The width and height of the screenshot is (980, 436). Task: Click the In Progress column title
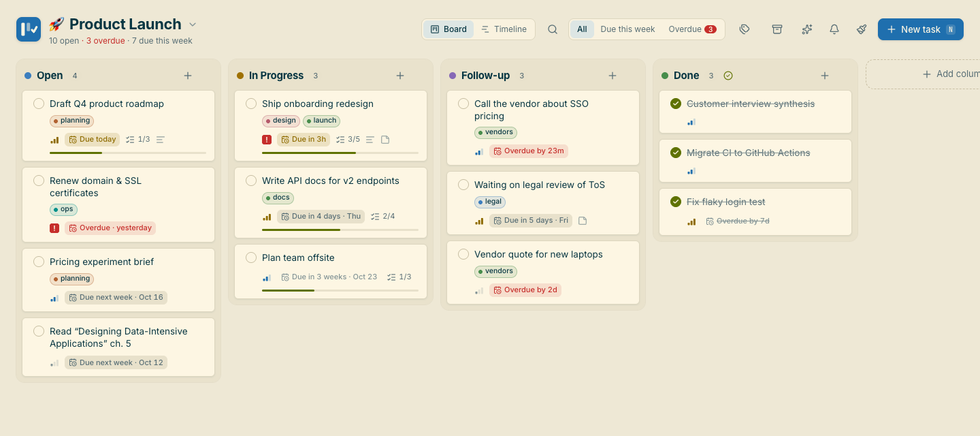coord(276,76)
